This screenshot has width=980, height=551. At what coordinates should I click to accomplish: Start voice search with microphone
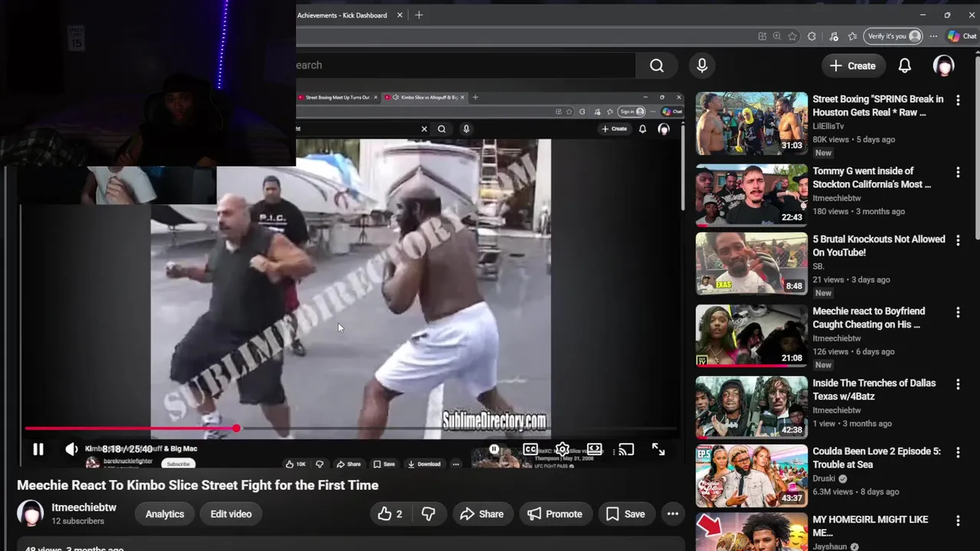[x=702, y=66]
